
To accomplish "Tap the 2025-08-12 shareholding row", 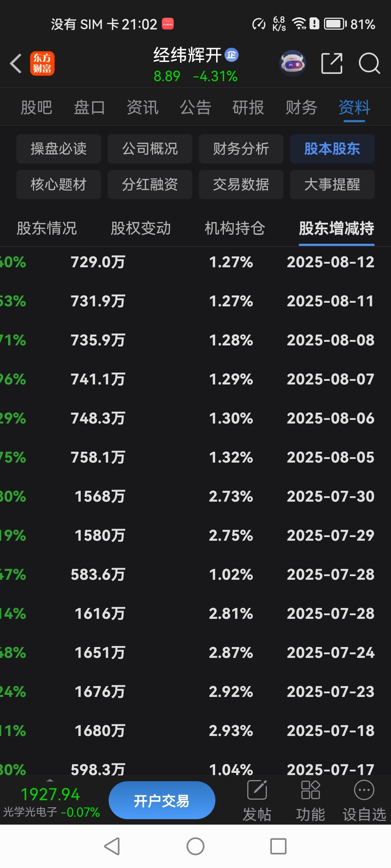I will [195, 262].
